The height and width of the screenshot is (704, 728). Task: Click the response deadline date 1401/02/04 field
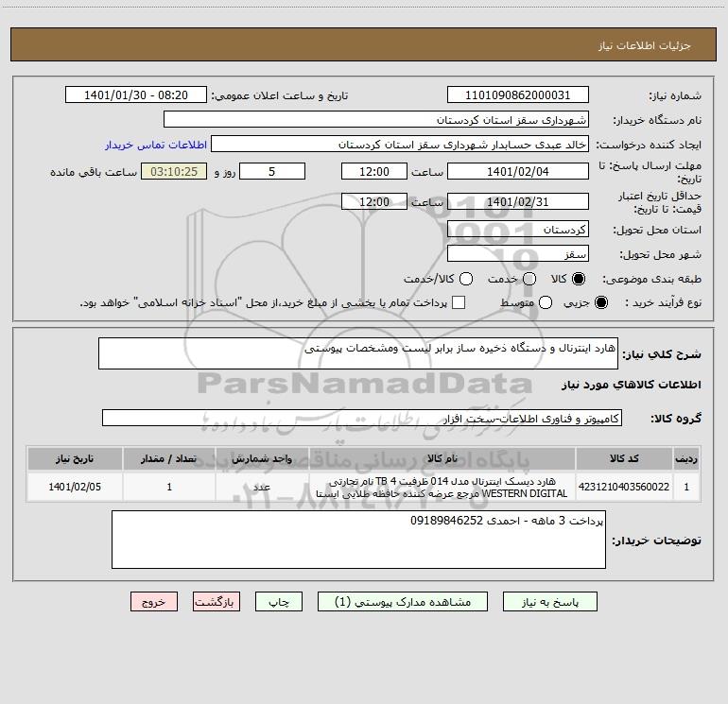click(x=518, y=171)
